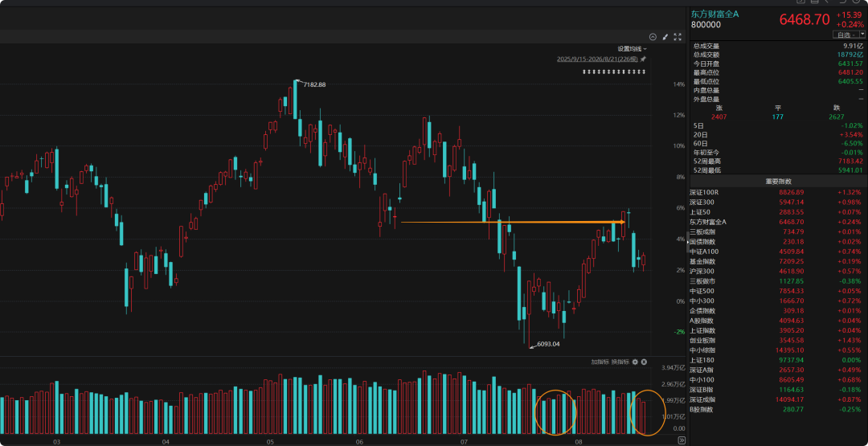Viewport: 868px width, 446px height.
Task: Click the 20日 change value +3.54%
Action: pos(853,134)
